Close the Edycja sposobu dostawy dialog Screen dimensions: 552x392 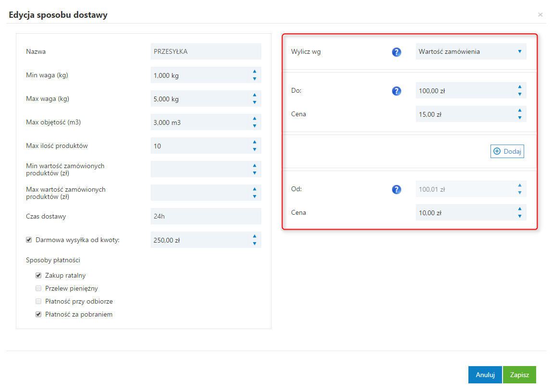540,15
